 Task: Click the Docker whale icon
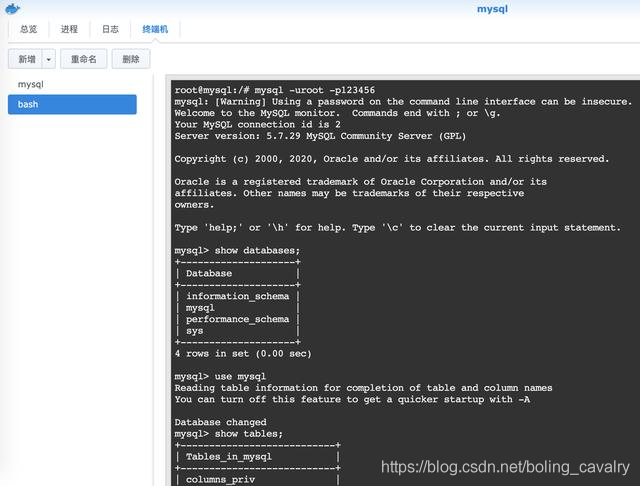click(x=13, y=8)
